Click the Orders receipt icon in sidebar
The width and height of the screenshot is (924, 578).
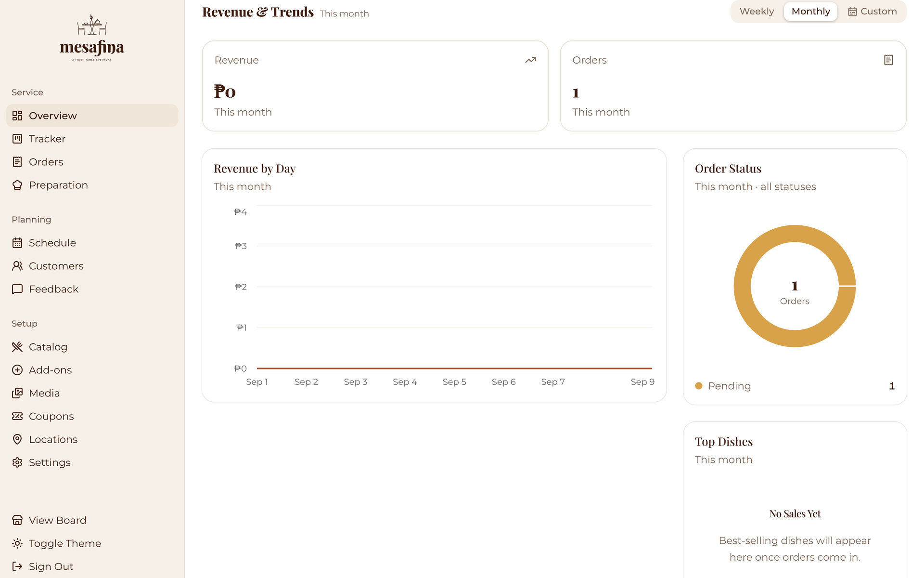point(17,162)
